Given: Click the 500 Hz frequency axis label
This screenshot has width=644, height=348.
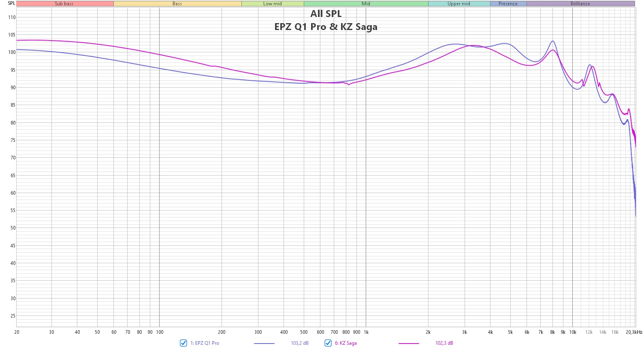Looking at the screenshot, I should 304,332.
